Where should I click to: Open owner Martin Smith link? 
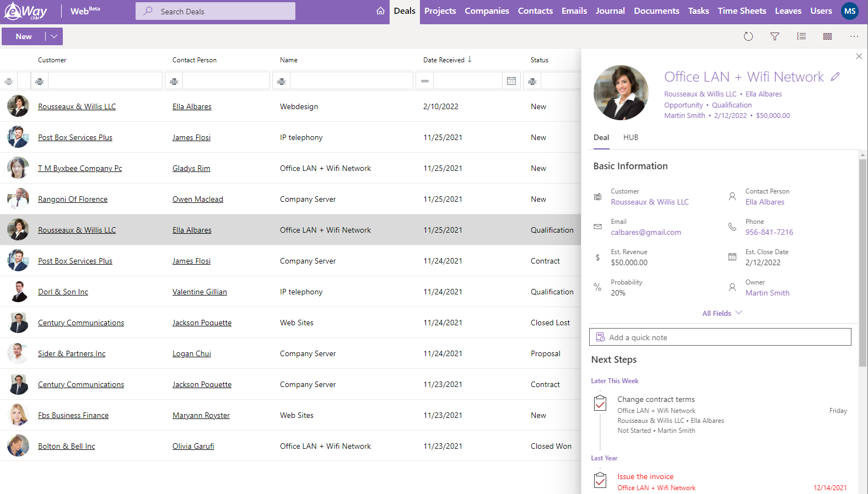[767, 293]
